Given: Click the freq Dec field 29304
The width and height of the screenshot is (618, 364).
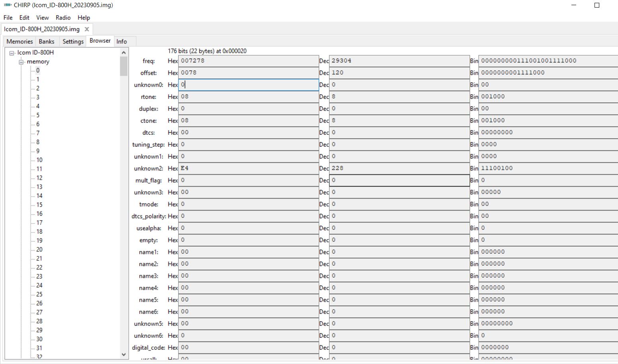Looking at the screenshot, I should (399, 61).
